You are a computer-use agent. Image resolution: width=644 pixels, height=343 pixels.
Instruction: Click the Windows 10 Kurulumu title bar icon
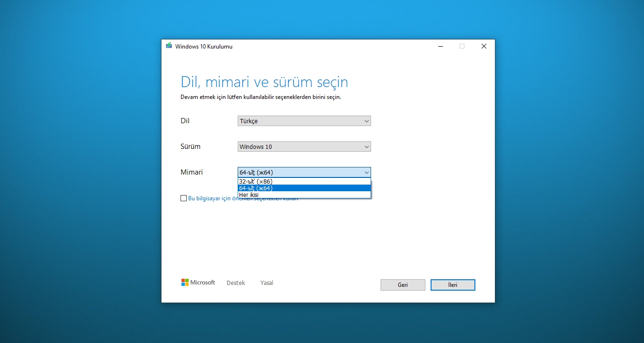pos(169,46)
